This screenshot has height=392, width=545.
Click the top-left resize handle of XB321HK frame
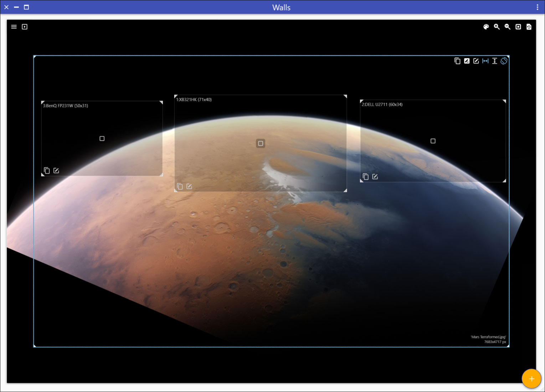point(176,97)
